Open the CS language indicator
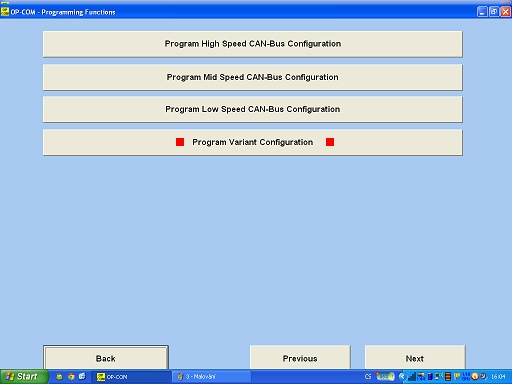Viewport: 512px width, 384px height. 368,377
